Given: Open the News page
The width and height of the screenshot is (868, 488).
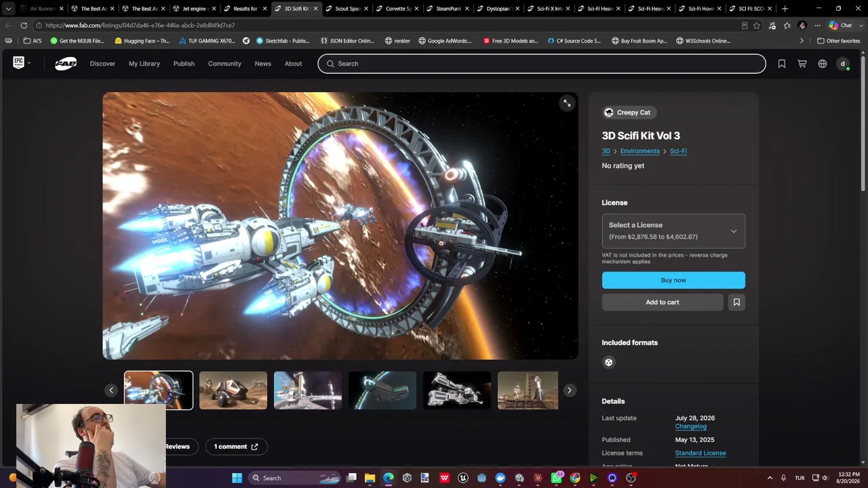Looking at the screenshot, I should point(262,64).
